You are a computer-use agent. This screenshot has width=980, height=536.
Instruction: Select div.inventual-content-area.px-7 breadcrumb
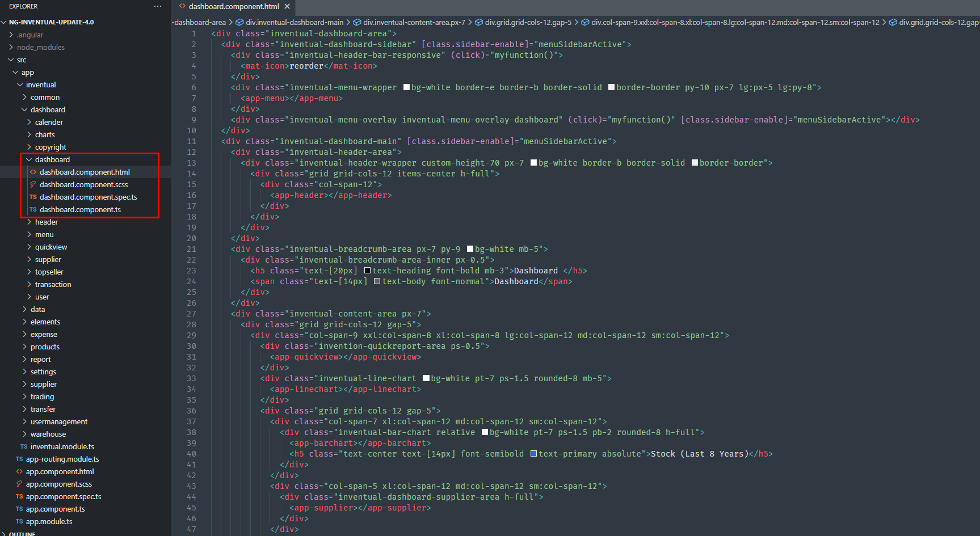click(x=414, y=23)
